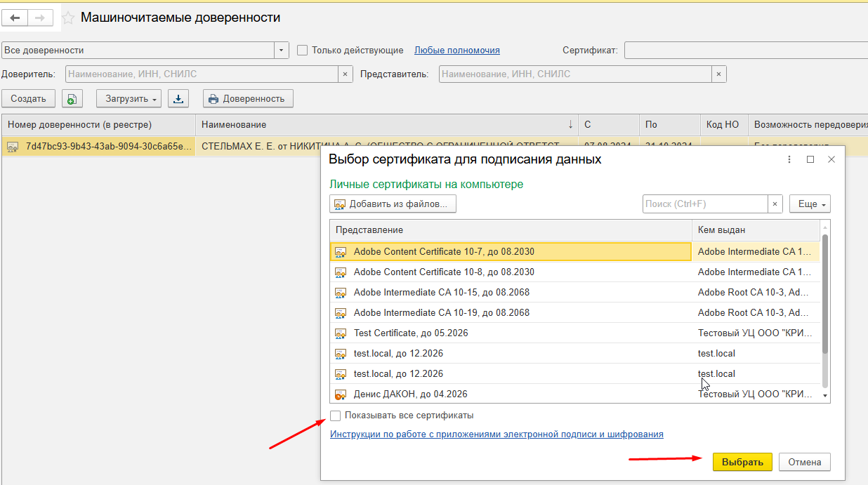Sort by Наименование column header
This screenshot has height=485, width=868.
[x=386, y=125]
